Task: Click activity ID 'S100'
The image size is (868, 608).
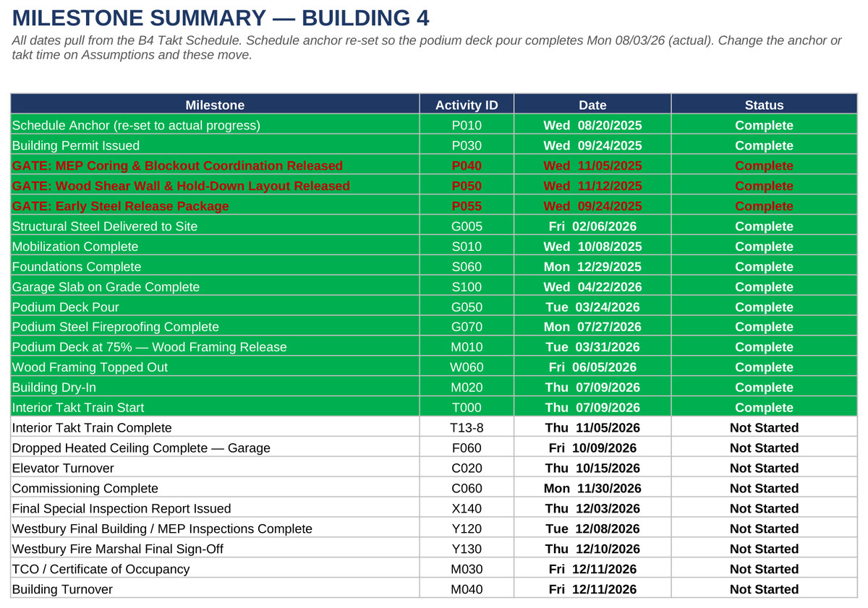Action: tap(467, 287)
